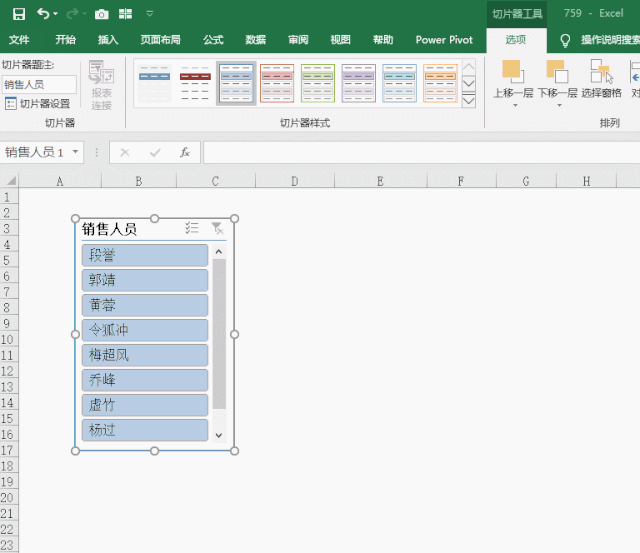Toggle the 令狐冲 slicer item
This screenshot has width=640, height=553.
click(x=145, y=330)
